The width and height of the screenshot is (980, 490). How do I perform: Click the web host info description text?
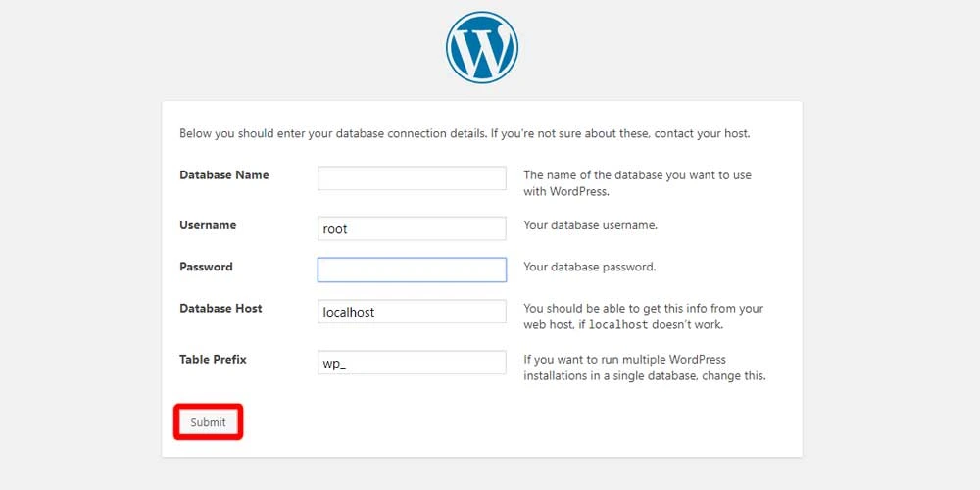(x=644, y=317)
